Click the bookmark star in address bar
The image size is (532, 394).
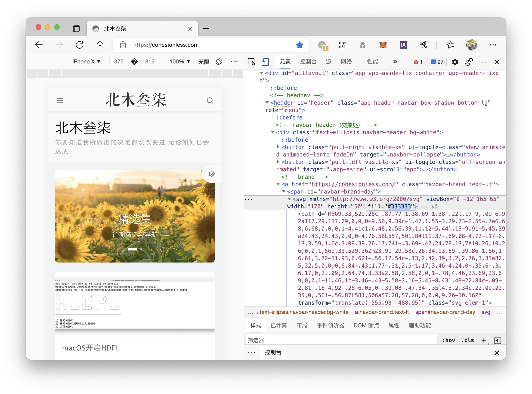coord(300,45)
